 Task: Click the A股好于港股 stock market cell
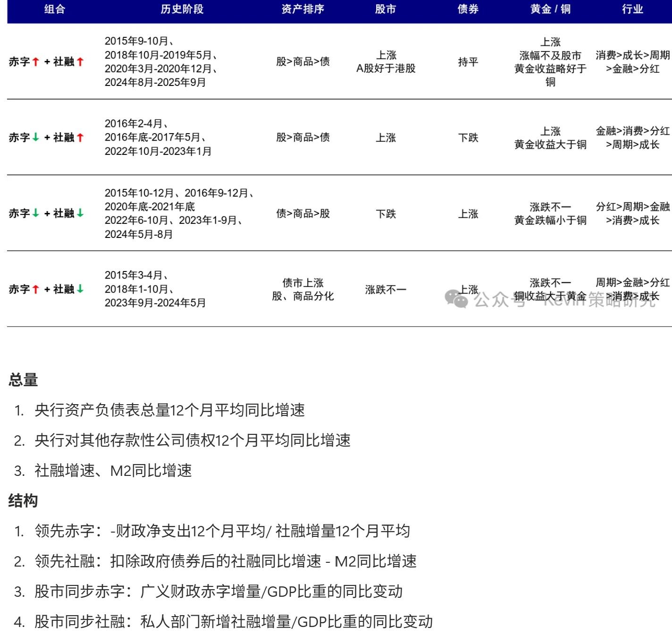tap(386, 68)
